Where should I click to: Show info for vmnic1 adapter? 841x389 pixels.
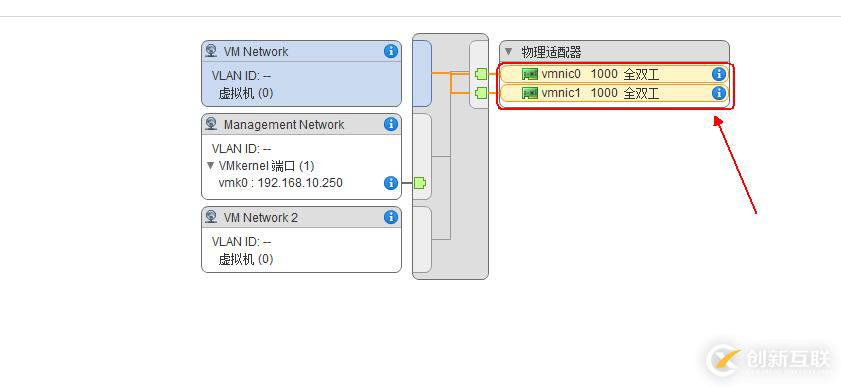point(719,93)
